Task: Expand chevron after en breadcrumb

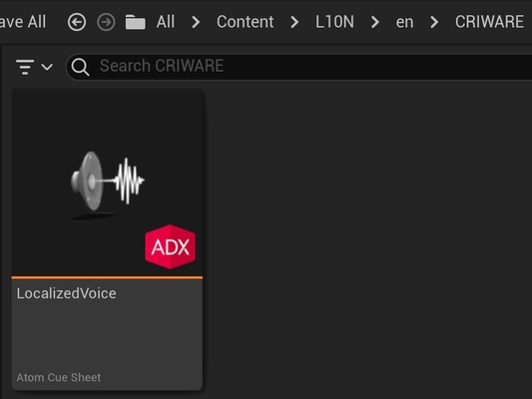Action: (x=434, y=22)
